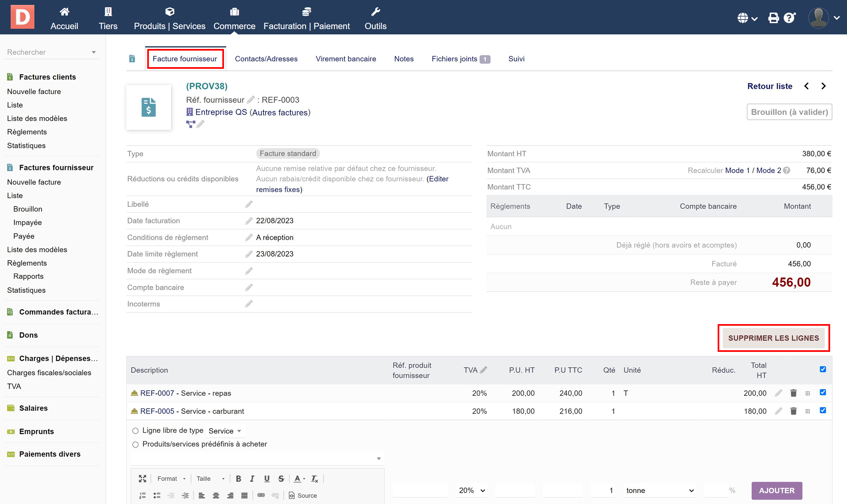
Task: Open the tonne unit dropdown
Action: 659,490
